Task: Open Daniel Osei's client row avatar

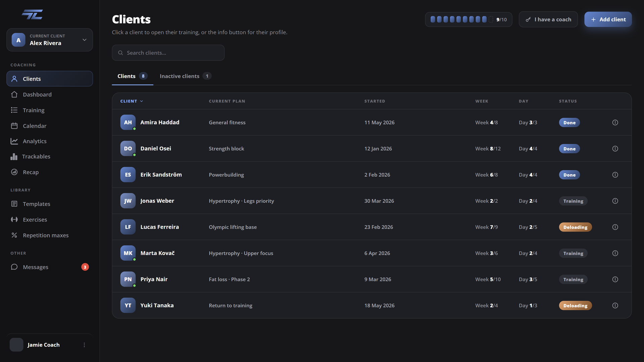Action: 128,148
